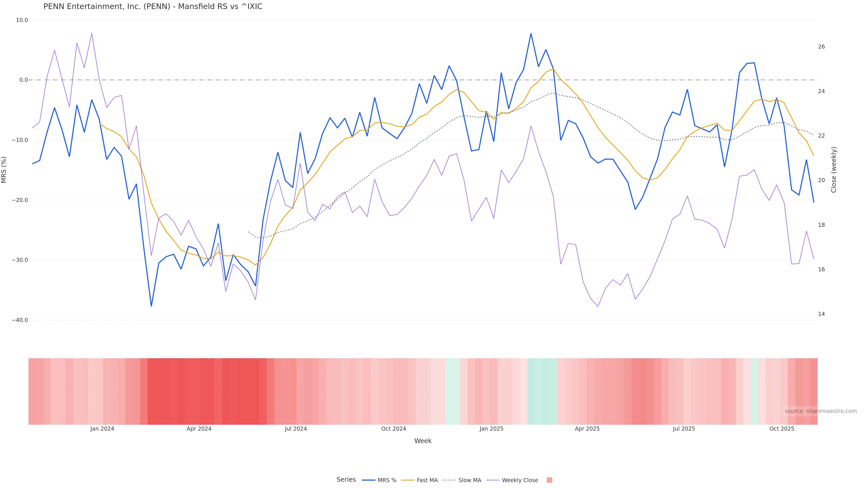This screenshot has height=488, width=868.
Task: Click the −40.0 tick on MRS axis
Action: point(20,320)
